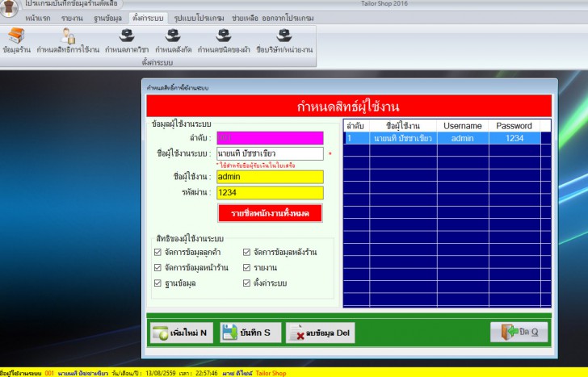Click the บันทึก S save button
The height and width of the screenshot is (377, 588).
(x=250, y=333)
